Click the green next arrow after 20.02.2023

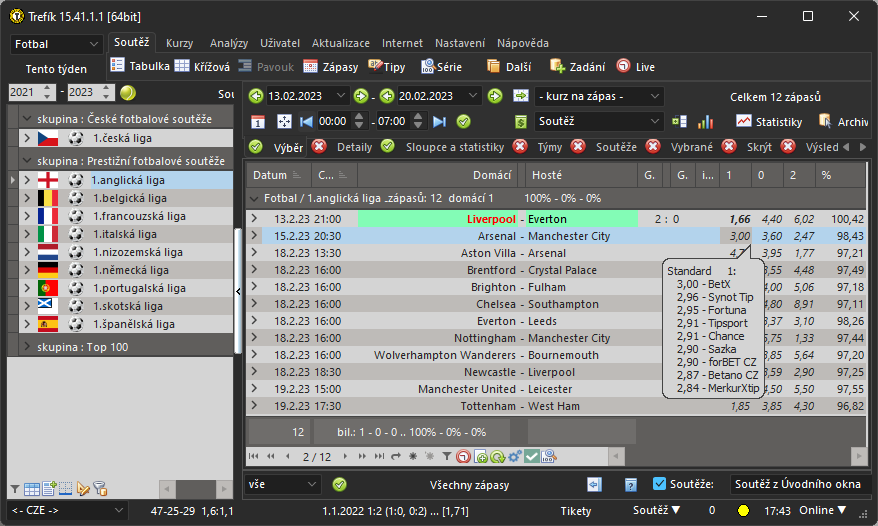tap(495, 96)
